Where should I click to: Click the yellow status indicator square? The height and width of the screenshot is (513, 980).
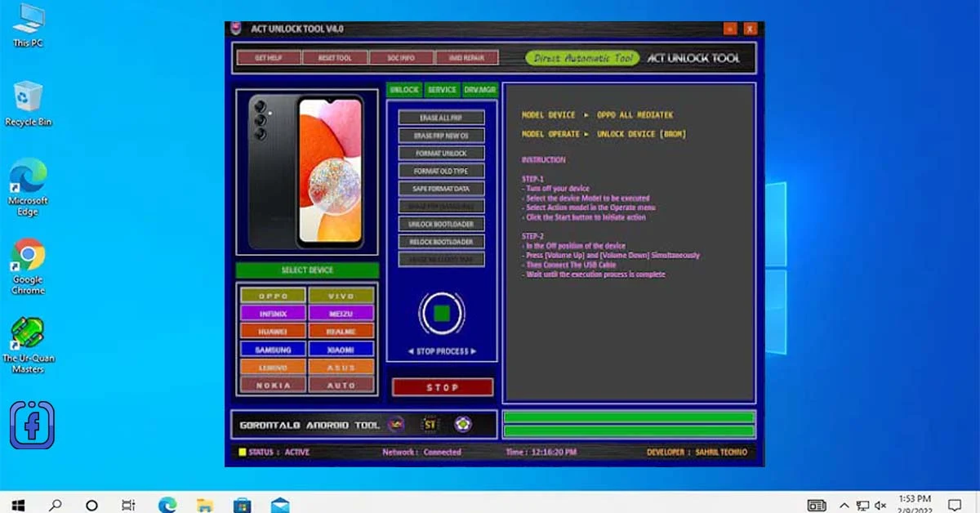pos(242,452)
